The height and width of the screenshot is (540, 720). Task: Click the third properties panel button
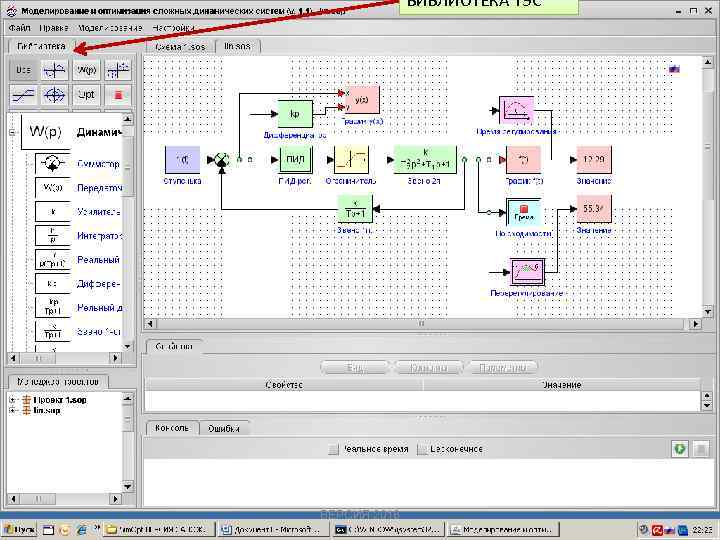click(x=502, y=367)
